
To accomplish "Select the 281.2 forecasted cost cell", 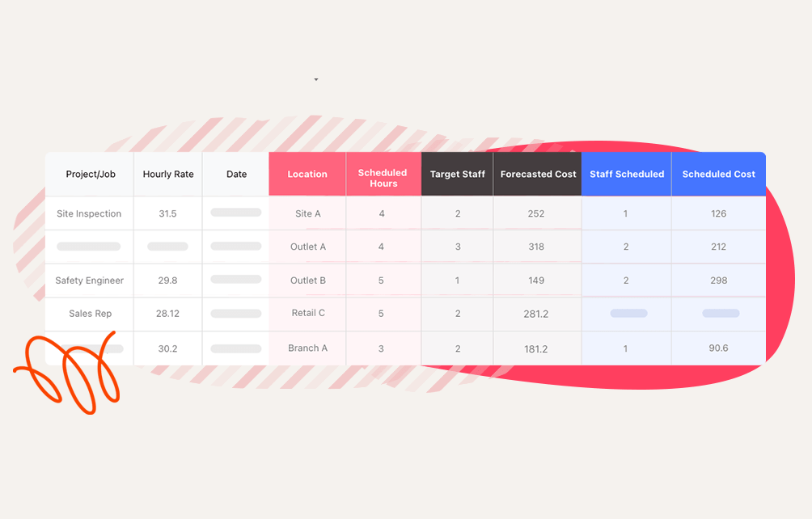I will tap(536, 314).
